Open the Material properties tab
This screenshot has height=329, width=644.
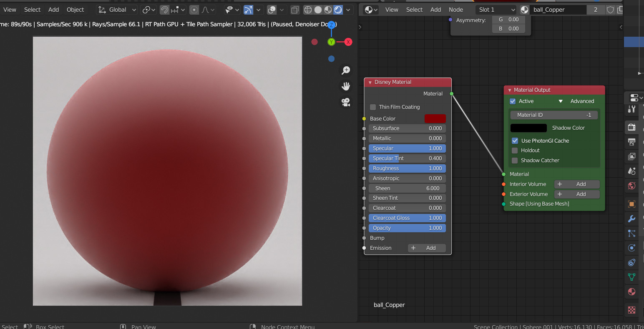(x=631, y=292)
